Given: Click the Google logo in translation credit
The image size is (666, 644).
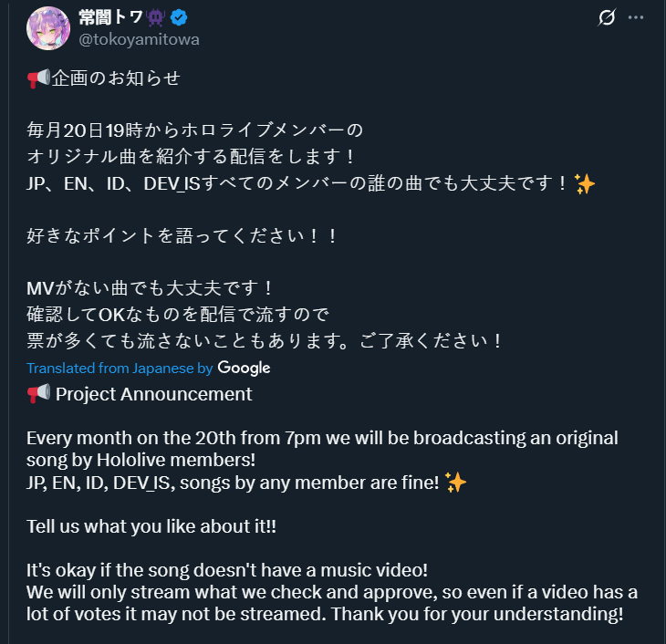Looking at the screenshot, I should coord(244,368).
